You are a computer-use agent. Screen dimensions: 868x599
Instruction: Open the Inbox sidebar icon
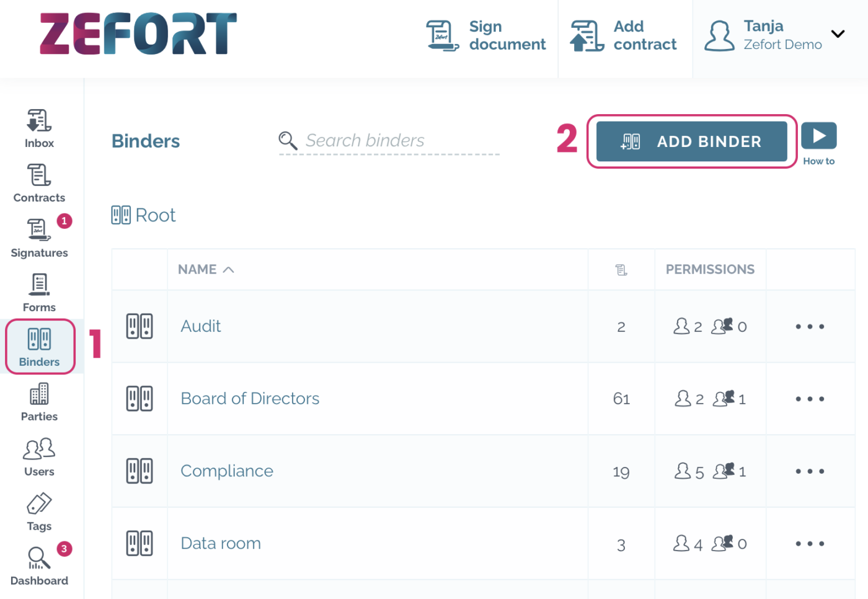pyautogui.click(x=39, y=128)
